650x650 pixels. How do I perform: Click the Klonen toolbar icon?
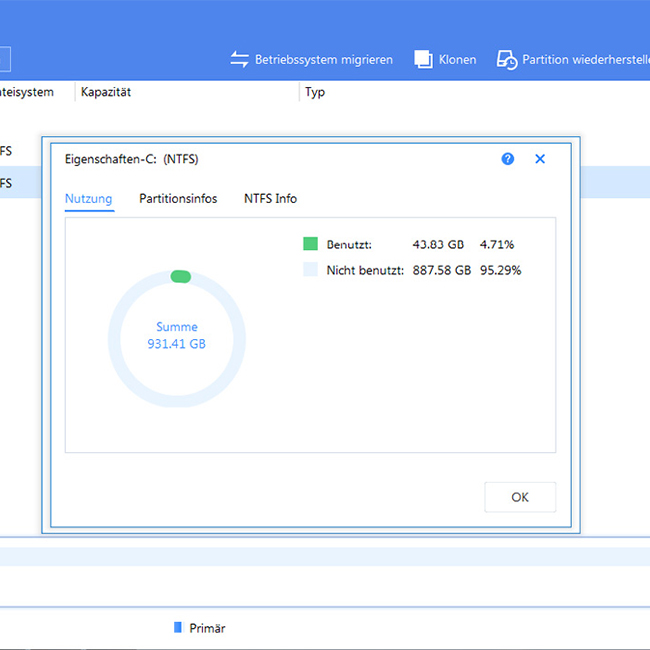click(423, 60)
